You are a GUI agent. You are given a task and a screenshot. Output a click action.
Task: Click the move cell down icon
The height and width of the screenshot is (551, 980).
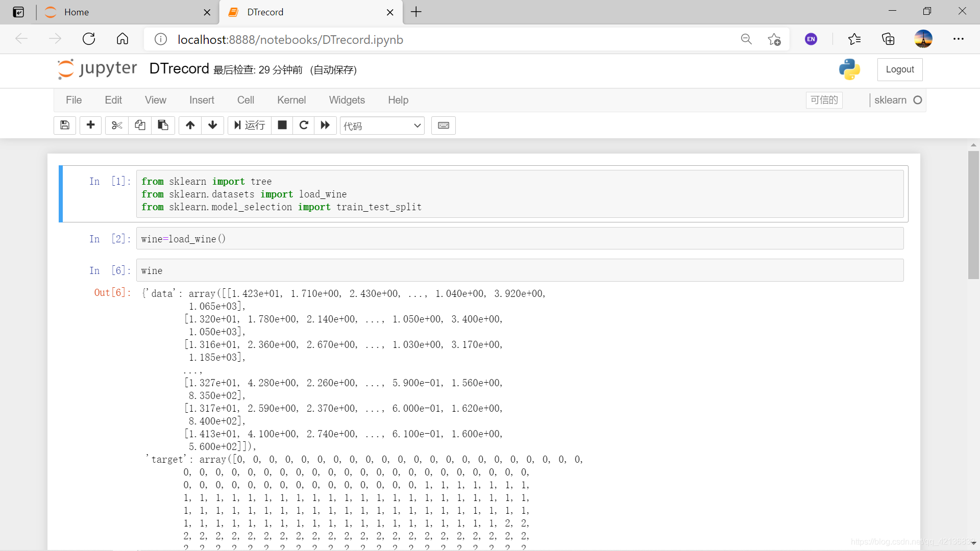213,125
